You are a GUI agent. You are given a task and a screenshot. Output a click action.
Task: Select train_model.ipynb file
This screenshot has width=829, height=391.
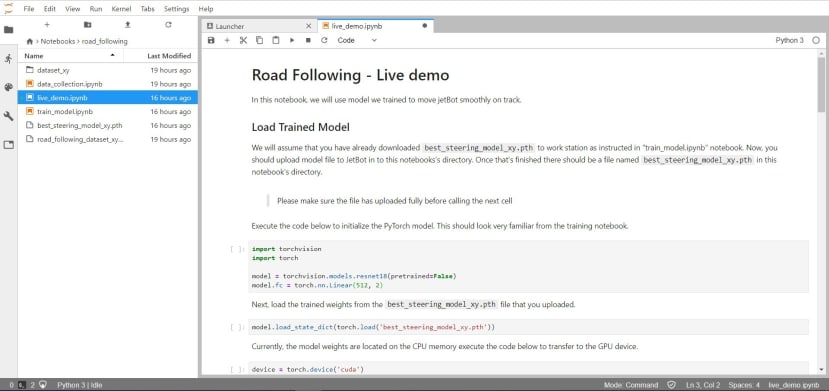(108, 111)
